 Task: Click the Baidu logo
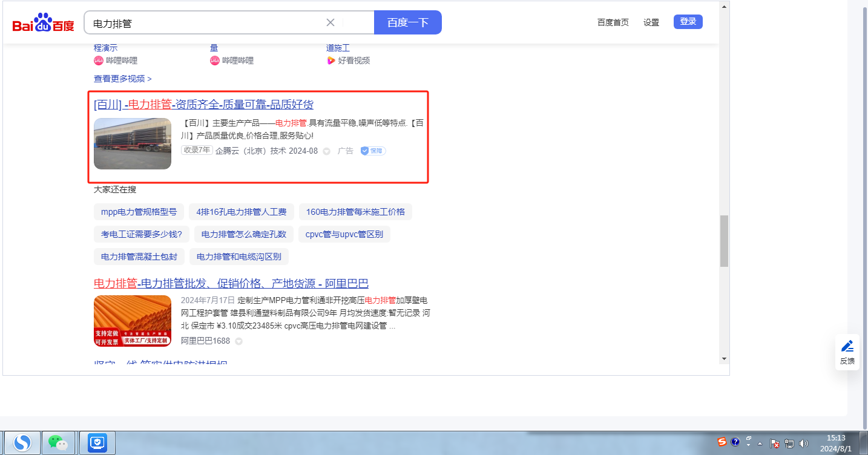click(43, 24)
